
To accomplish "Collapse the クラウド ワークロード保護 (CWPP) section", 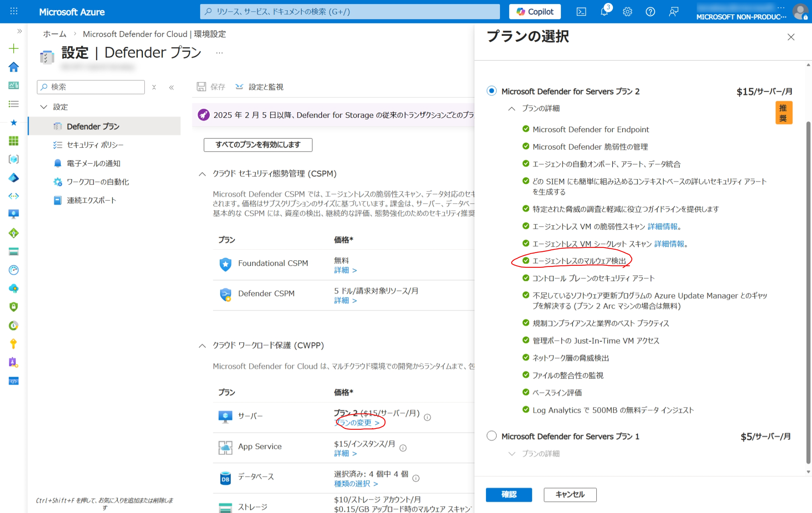I will click(x=202, y=345).
